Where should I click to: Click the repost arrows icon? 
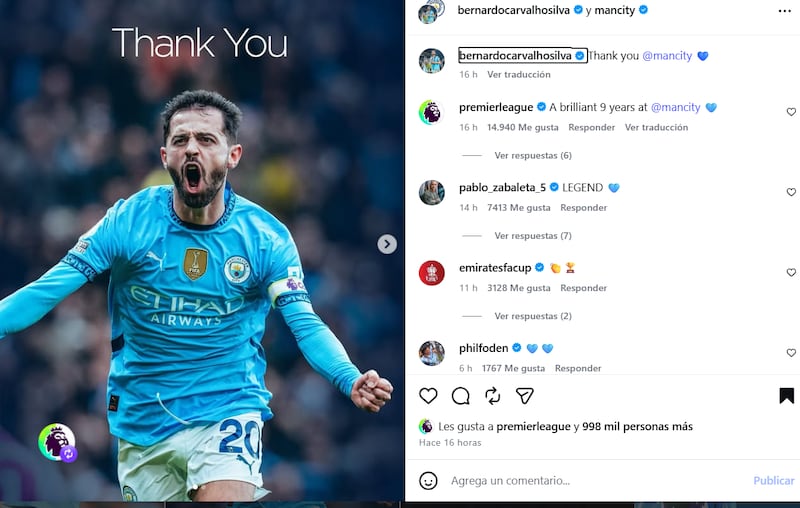[x=492, y=396]
